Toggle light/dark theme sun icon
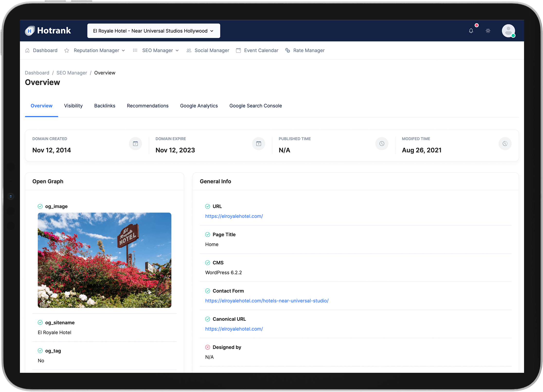This screenshot has height=392, width=543. pyautogui.click(x=488, y=31)
